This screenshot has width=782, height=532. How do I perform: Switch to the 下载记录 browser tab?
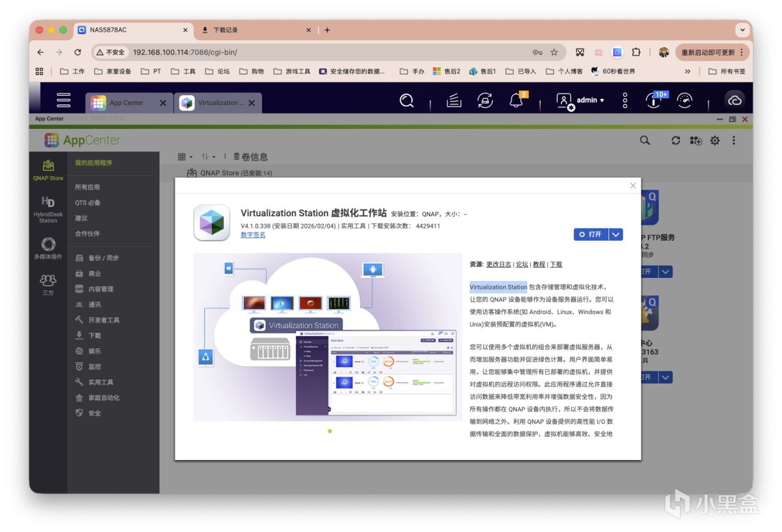(255, 30)
